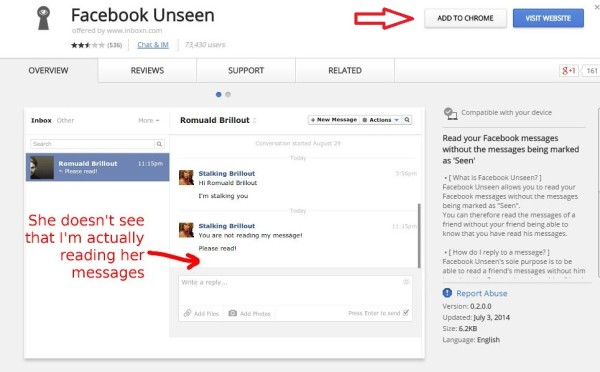The width and height of the screenshot is (600, 372).
Task: Switch to the Support tab
Action: tap(246, 70)
